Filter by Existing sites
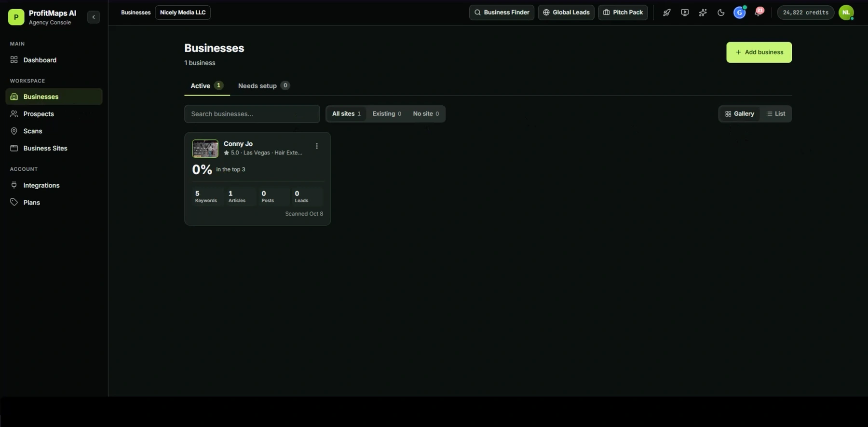 pos(387,114)
